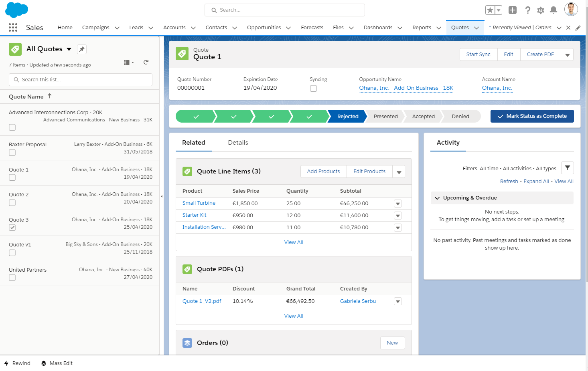Select the Related tab
Screen dimensions: 588x371
(194, 143)
